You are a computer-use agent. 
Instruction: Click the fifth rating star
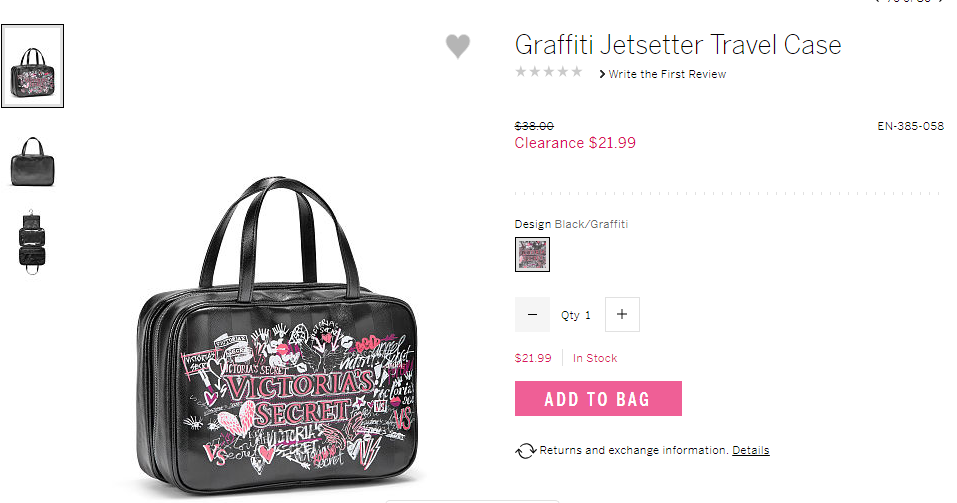pos(577,72)
